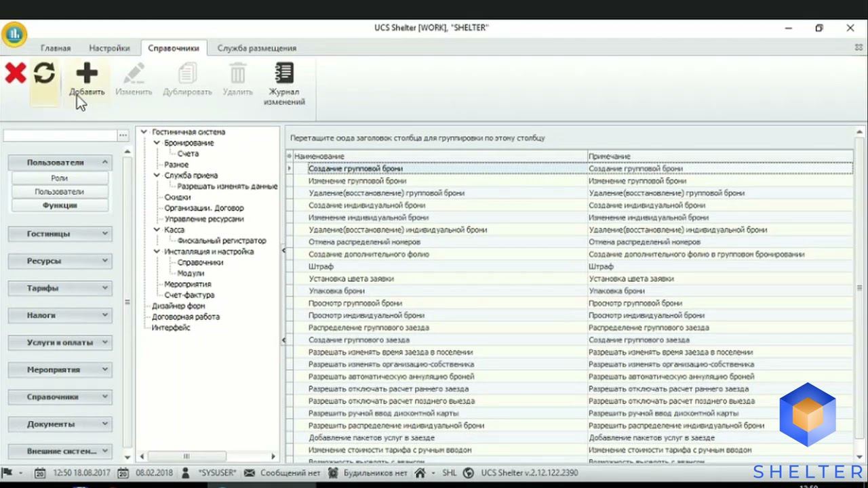The height and width of the screenshot is (488, 868).
Task: Open Журнал изменений log icon
Action: point(284,73)
